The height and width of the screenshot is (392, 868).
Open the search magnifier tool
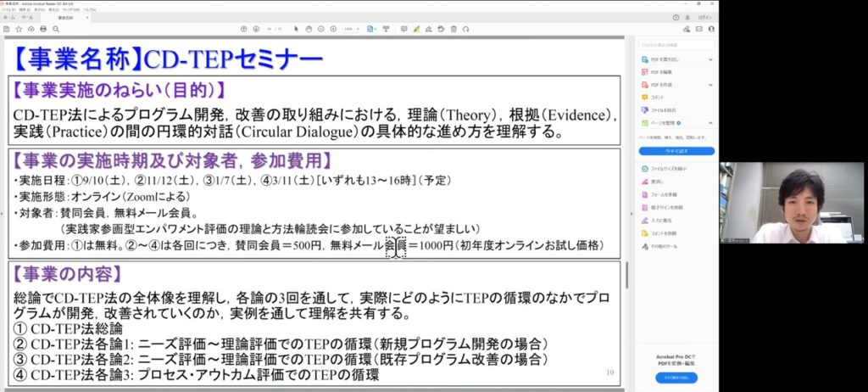[54, 28]
